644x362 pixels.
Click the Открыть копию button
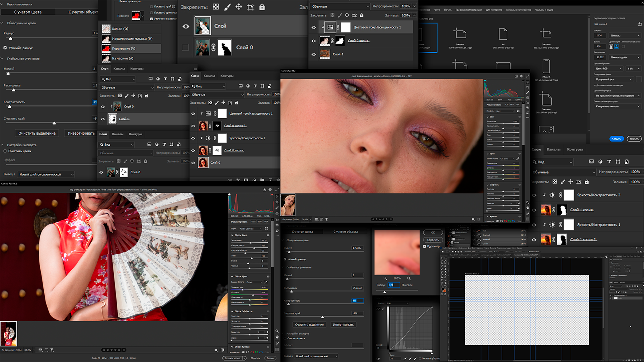click(233, 358)
